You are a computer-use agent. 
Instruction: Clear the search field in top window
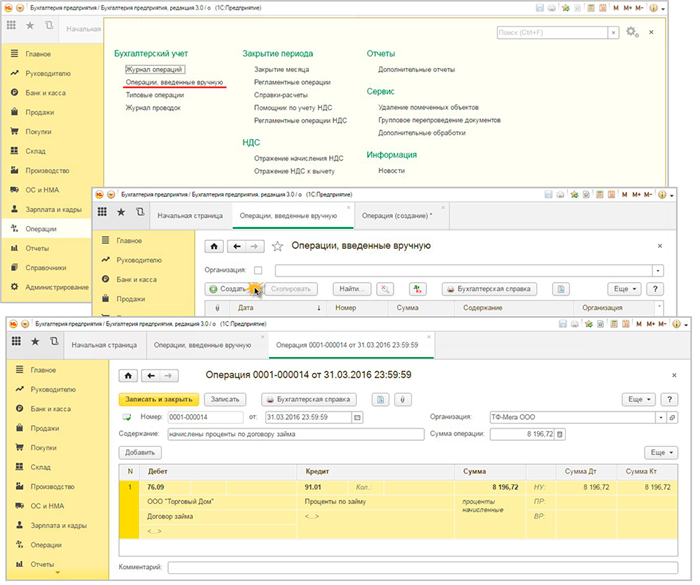coord(613,33)
